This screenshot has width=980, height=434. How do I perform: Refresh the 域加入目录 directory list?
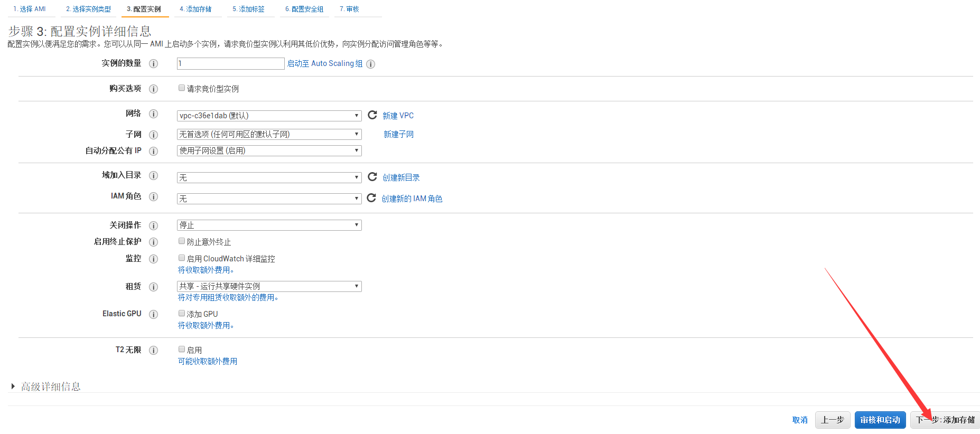tap(372, 177)
